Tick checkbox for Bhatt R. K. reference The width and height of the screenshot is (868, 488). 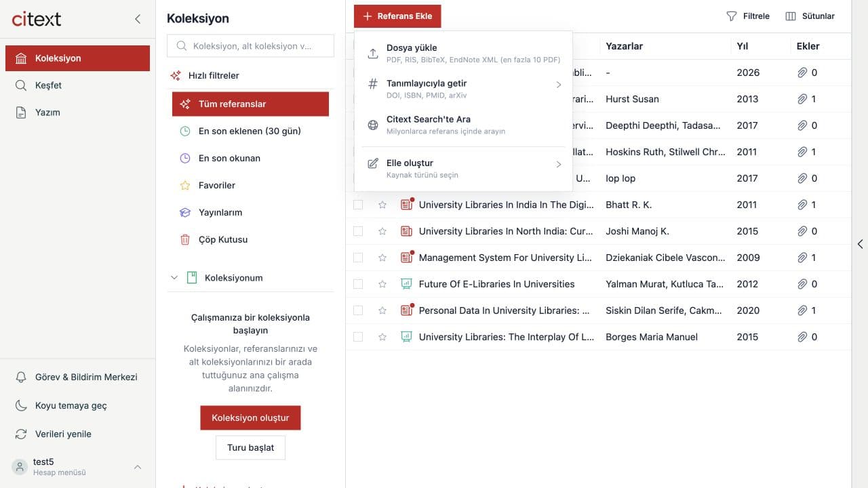tap(358, 205)
